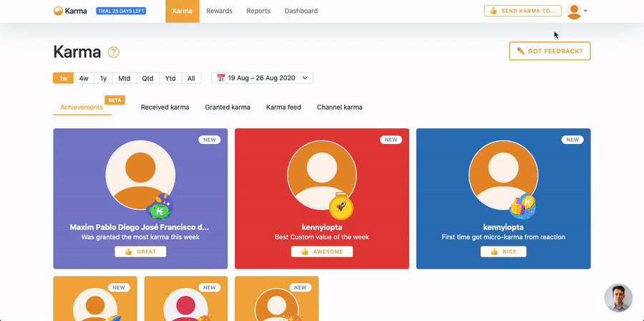This screenshot has width=644, height=321.
Task: Open the 19 Aug – 26 Aug 2020 date dropdown
Action: point(262,77)
